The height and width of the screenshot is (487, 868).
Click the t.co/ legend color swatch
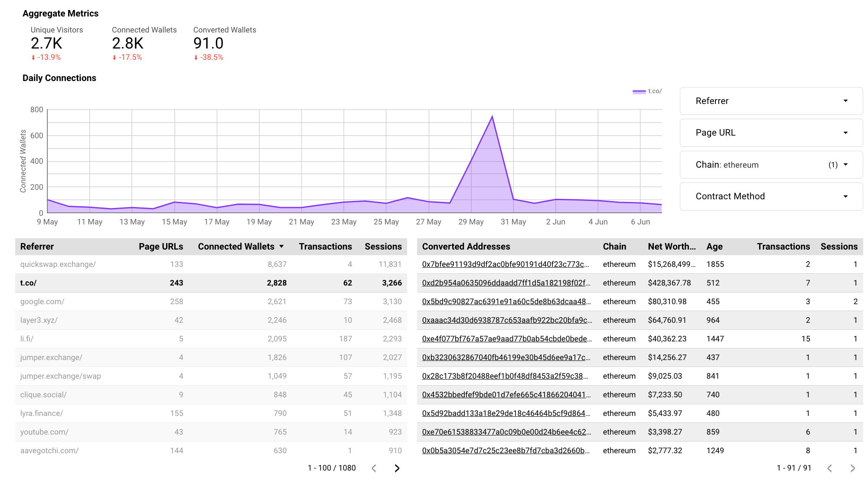coord(639,91)
